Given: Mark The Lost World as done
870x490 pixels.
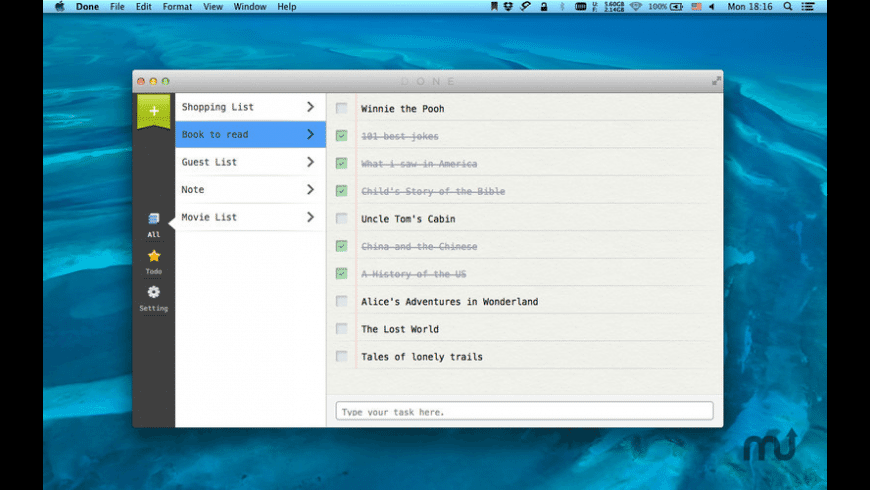Looking at the screenshot, I should click(x=342, y=328).
